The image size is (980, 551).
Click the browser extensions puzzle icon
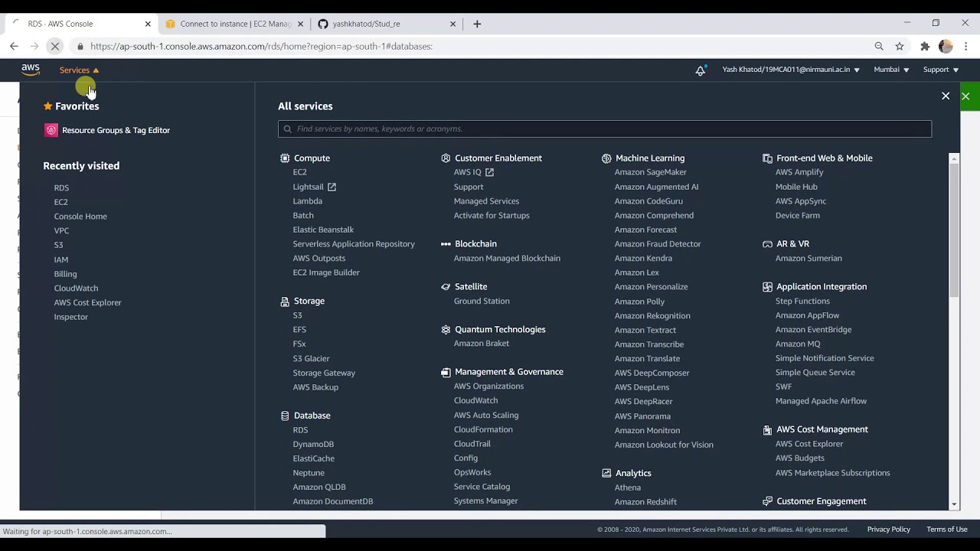coord(925,47)
